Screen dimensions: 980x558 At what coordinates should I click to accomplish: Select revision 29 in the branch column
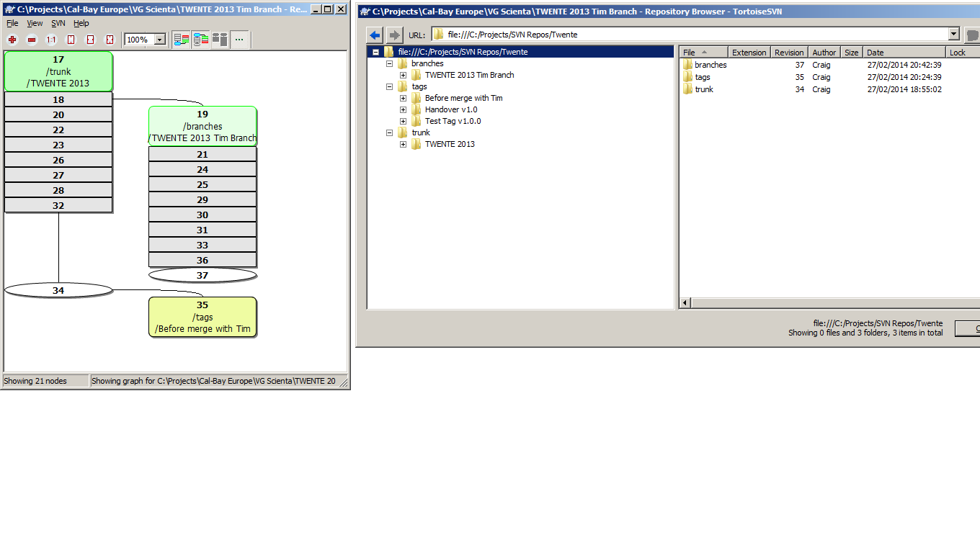202,199
